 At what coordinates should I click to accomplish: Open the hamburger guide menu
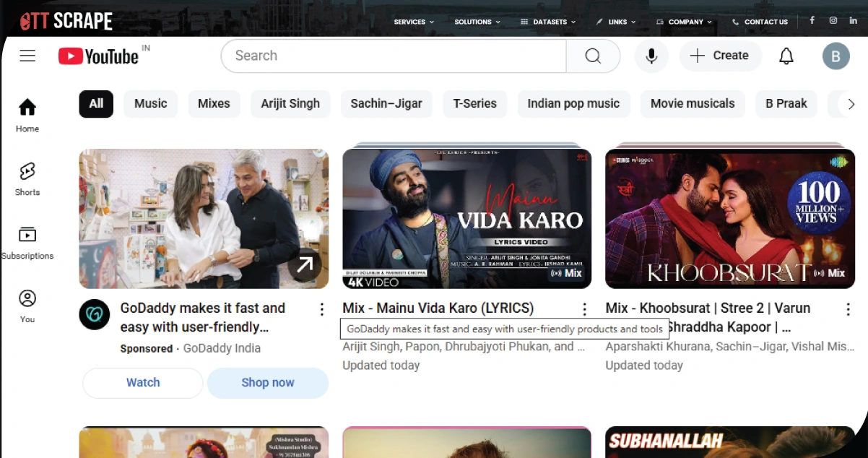27,56
